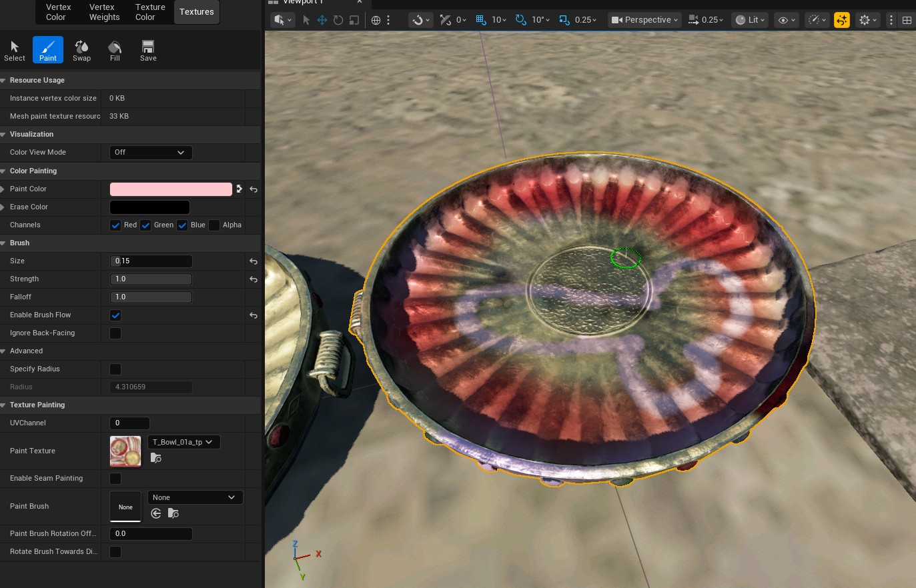Open the camera speed 0.25 menu
Image resolution: width=916 pixels, height=588 pixels.
(x=706, y=20)
